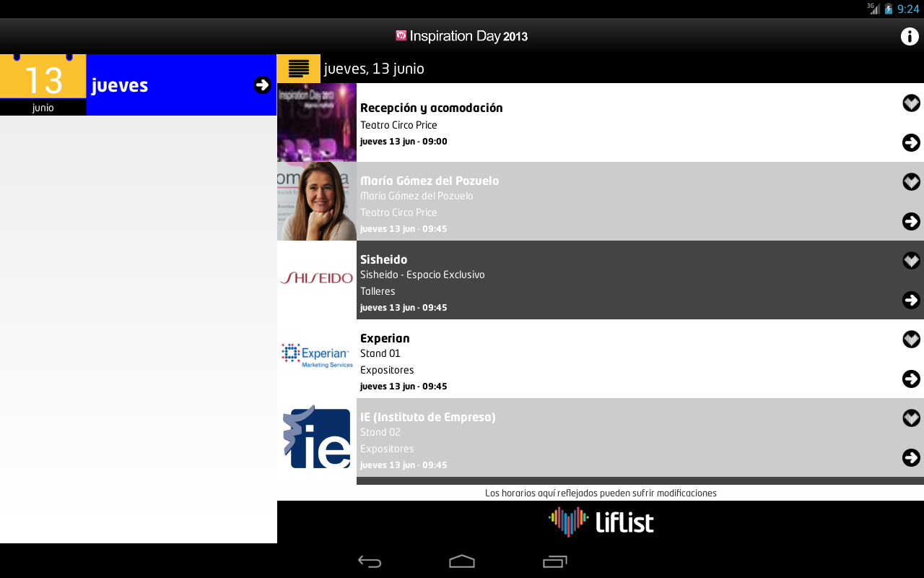Open the 'IE (Instituto de Empresa)' title

[428, 417]
